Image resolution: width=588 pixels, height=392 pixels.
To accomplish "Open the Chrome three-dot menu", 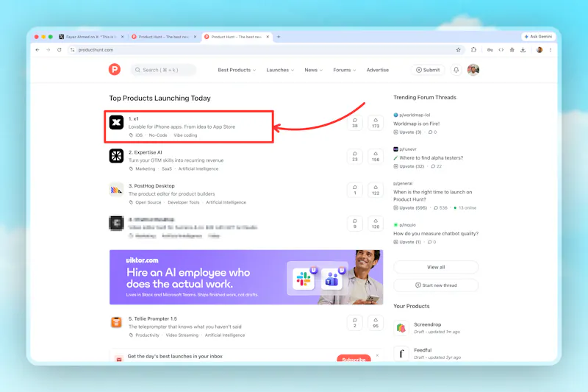I will click(550, 50).
